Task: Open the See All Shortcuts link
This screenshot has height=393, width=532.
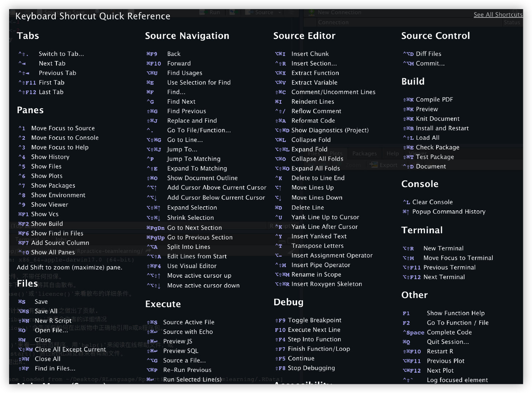Action: coord(498,15)
